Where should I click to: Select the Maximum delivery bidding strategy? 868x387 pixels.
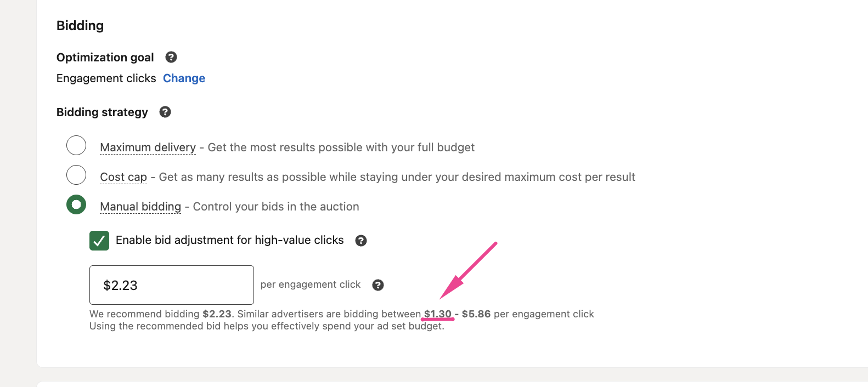tap(76, 145)
